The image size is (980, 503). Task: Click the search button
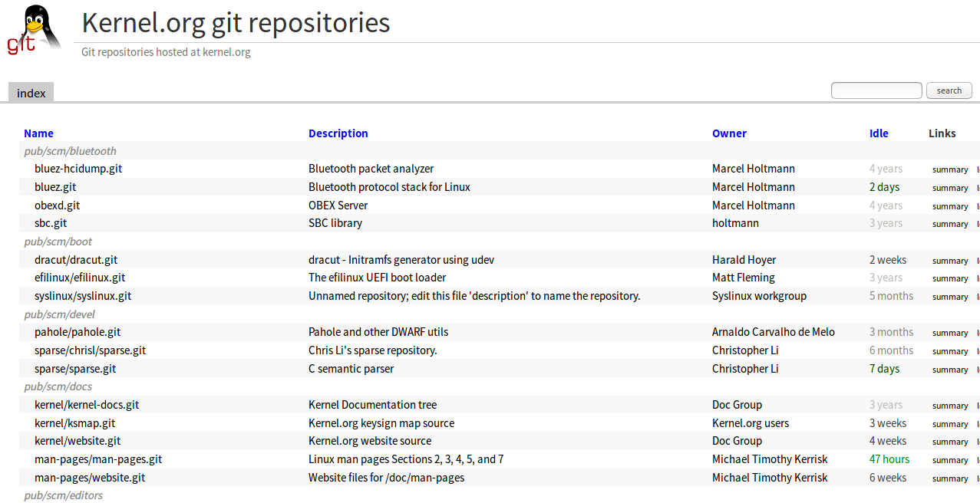click(x=949, y=90)
